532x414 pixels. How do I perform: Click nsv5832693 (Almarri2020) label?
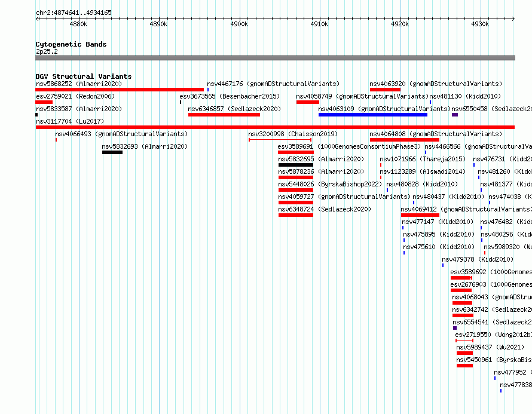click(x=145, y=146)
